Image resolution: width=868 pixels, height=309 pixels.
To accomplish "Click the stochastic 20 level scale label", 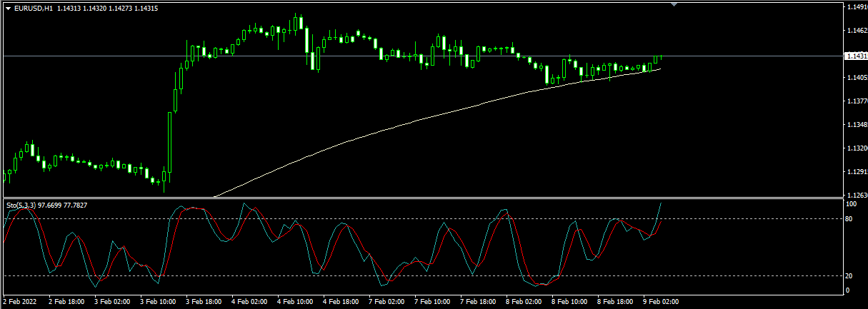I will (850, 276).
